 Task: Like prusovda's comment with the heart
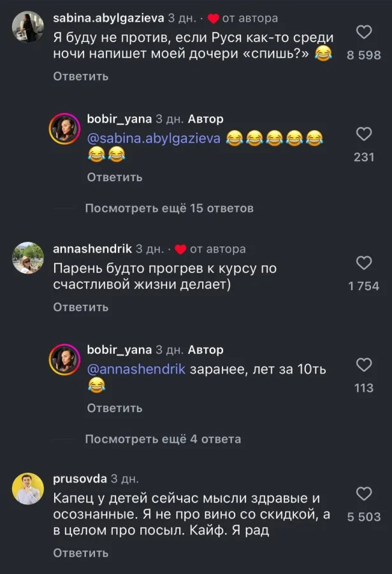pyautogui.click(x=363, y=494)
